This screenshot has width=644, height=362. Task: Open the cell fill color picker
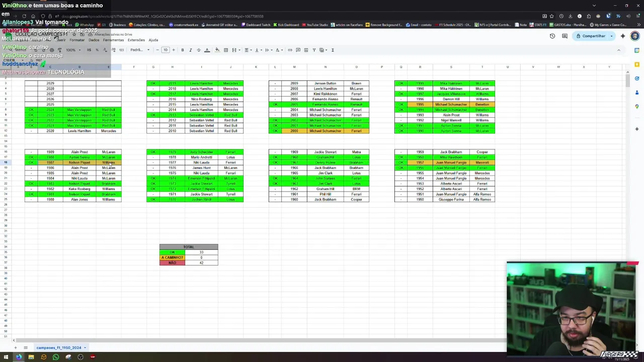pyautogui.click(x=217, y=50)
